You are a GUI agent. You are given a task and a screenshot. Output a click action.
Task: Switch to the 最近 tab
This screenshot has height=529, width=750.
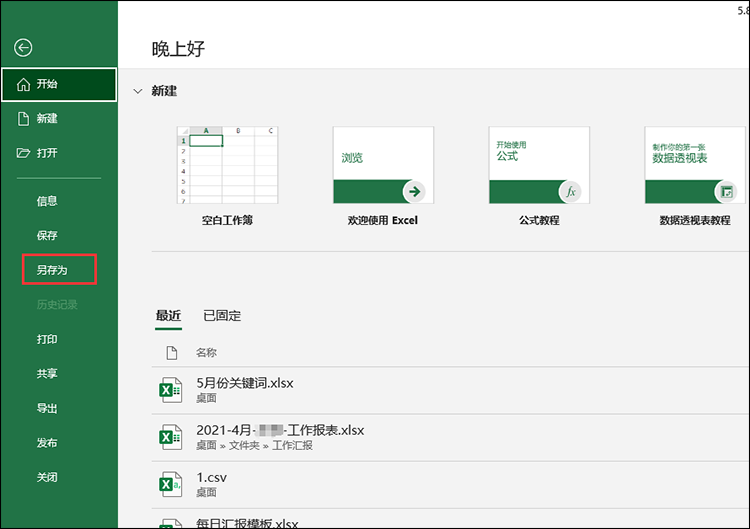point(168,316)
